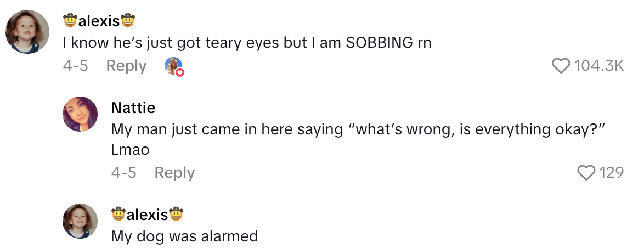Open the alexis username above the dog reply
644x248 pixels.
pos(147,214)
